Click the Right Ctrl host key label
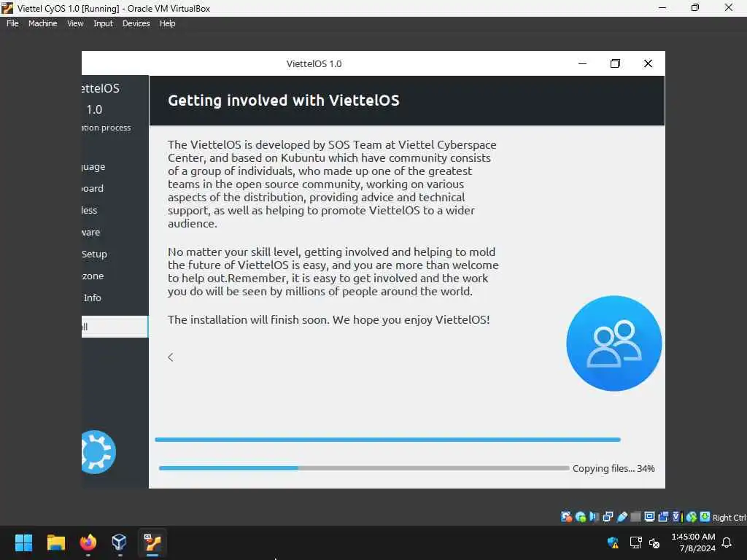Screen dimensions: 747x560 729,518
